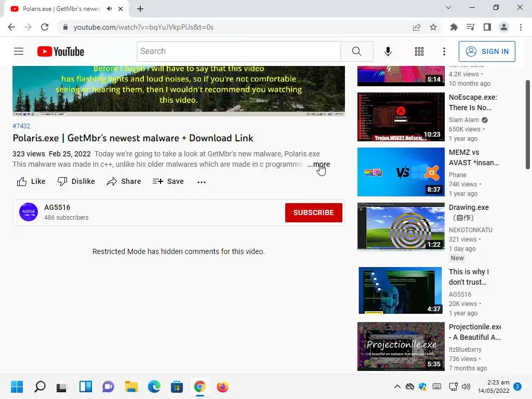Open Chrome profile avatar
The width and height of the screenshot is (532, 399).
pos(504,27)
